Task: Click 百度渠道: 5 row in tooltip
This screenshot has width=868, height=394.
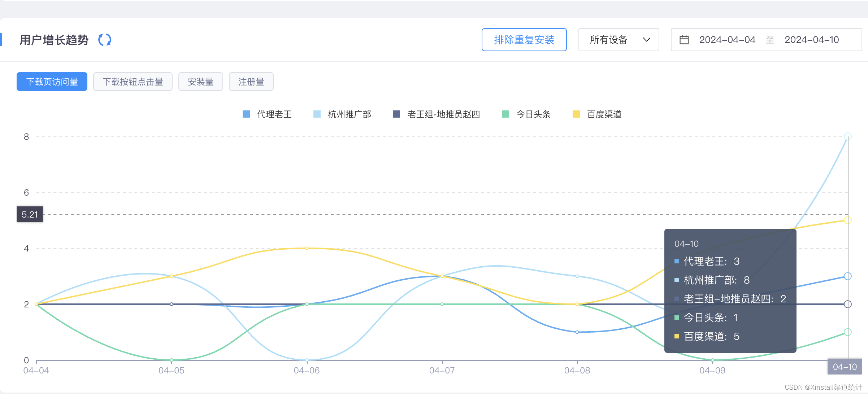Action: (x=707, y=336)
